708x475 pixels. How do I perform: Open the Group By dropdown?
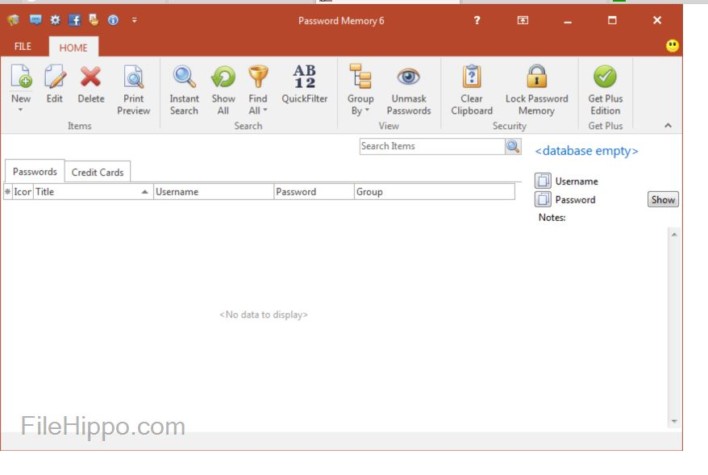click(360, 89)
